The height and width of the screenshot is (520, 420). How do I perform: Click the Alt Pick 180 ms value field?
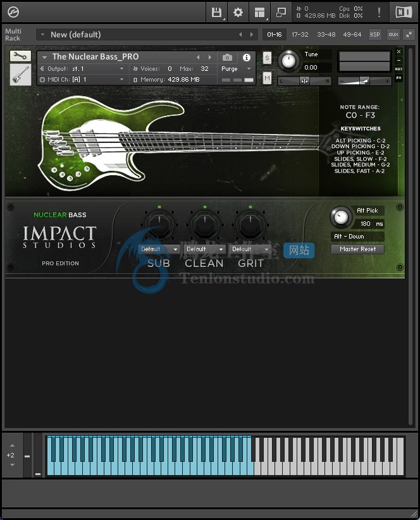click(369, 224)
